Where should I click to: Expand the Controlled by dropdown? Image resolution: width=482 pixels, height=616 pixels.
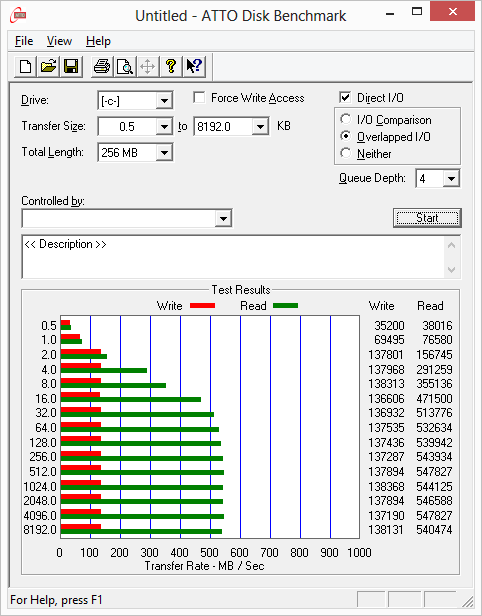(223, 218)
